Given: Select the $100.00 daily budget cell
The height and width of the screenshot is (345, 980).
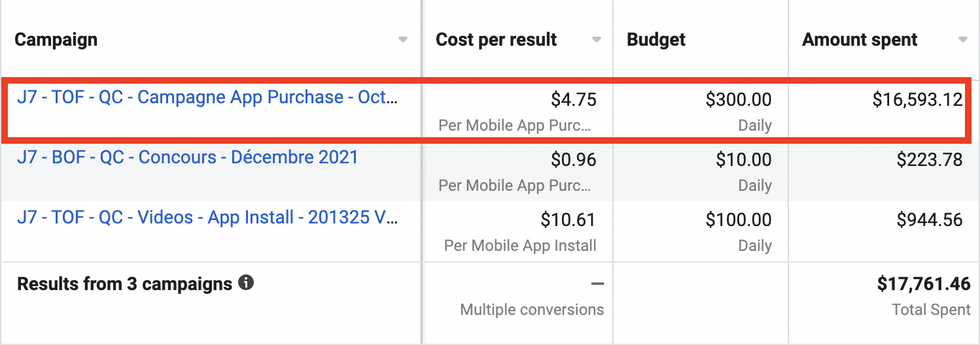Looking at the screenshot, I should point(739,220).
